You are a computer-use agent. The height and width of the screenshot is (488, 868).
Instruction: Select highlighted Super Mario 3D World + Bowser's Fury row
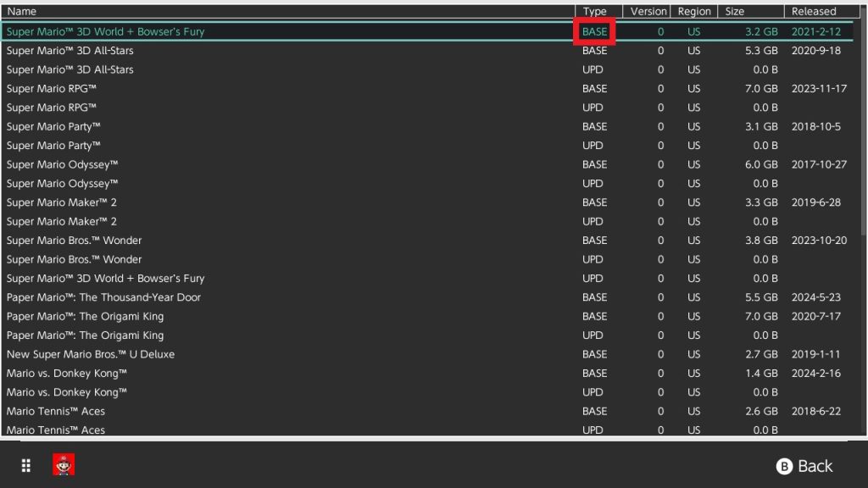pos(427,31)
